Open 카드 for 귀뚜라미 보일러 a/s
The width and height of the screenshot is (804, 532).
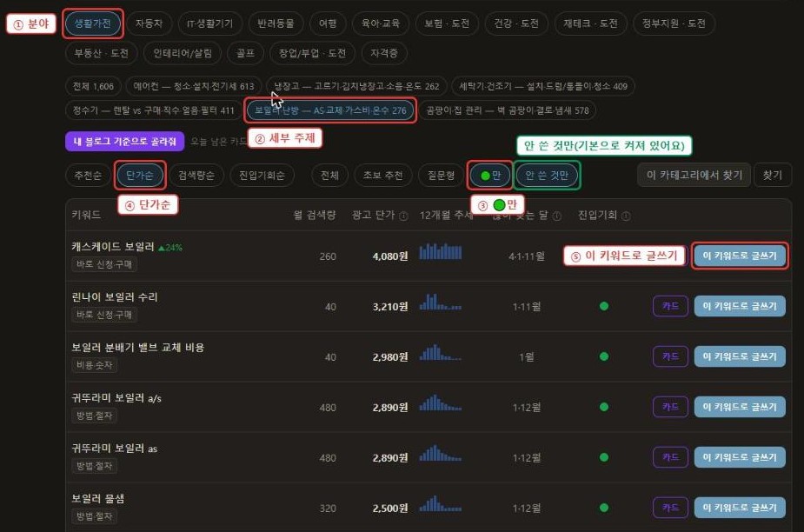coord(671,407)
